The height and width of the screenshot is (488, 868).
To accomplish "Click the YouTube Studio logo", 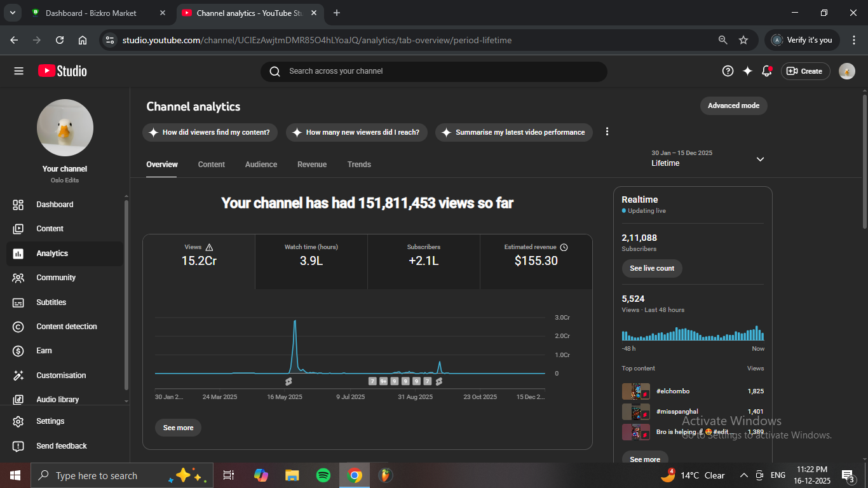I will click(62, 71).
